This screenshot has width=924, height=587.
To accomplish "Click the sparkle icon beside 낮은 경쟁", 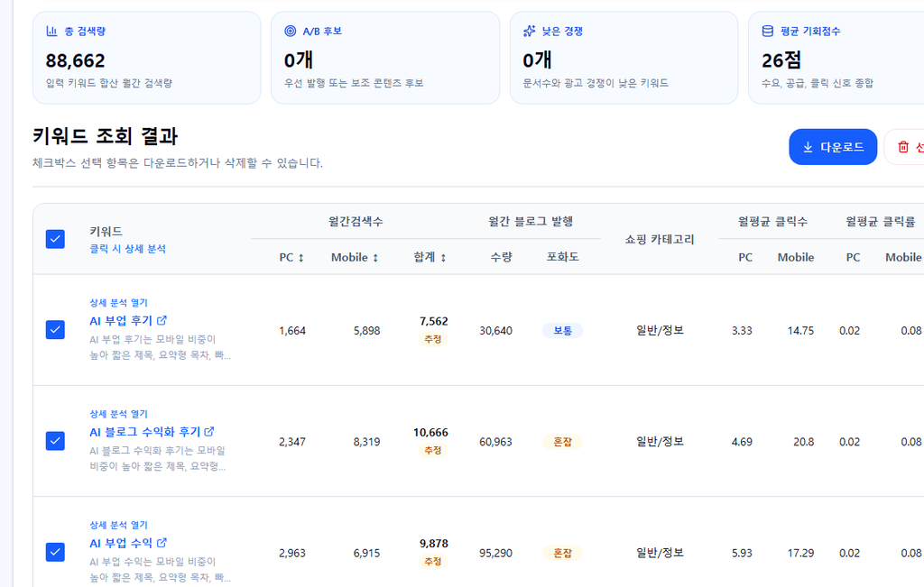I will 529,32.
